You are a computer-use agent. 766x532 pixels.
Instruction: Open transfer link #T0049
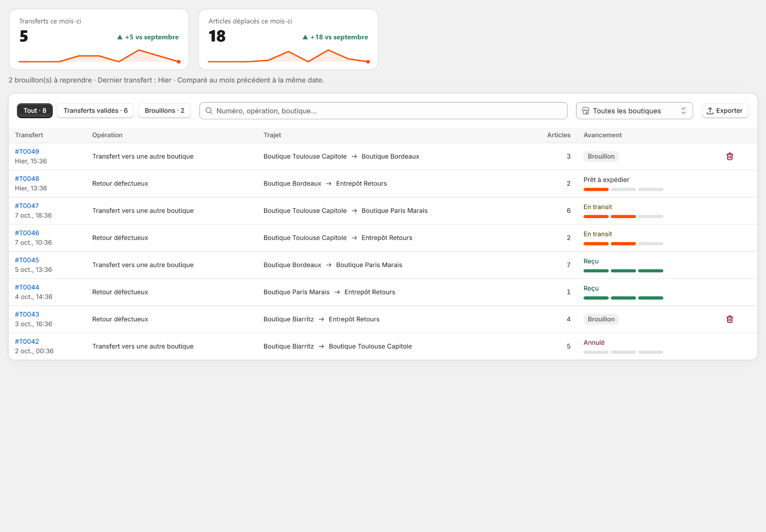[x=27, y=152]
